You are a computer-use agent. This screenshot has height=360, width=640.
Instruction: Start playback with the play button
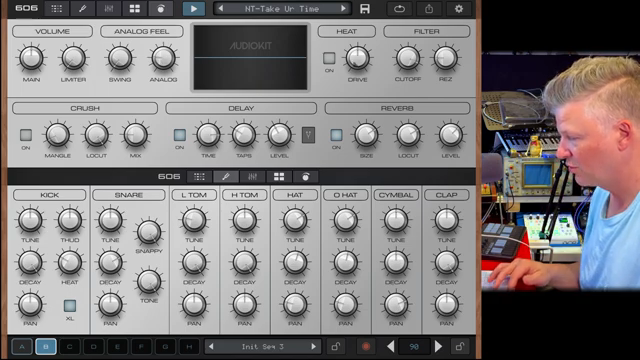(x=194, y=9)
